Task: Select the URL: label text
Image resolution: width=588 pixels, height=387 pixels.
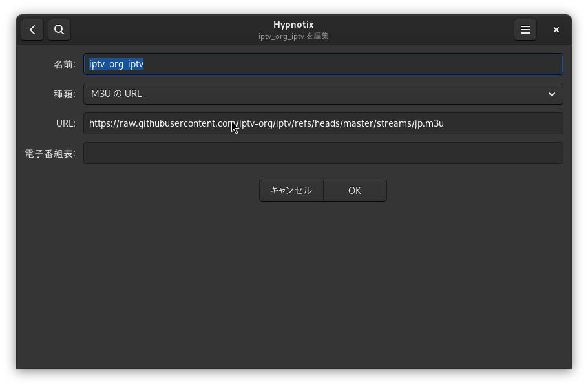Action: [x=65, y=123]
